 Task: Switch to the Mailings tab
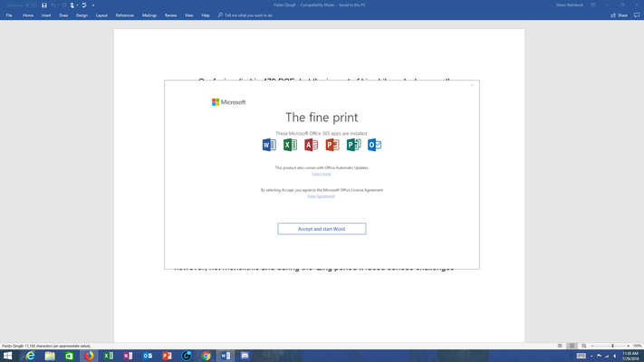click(x=149, y=15)
